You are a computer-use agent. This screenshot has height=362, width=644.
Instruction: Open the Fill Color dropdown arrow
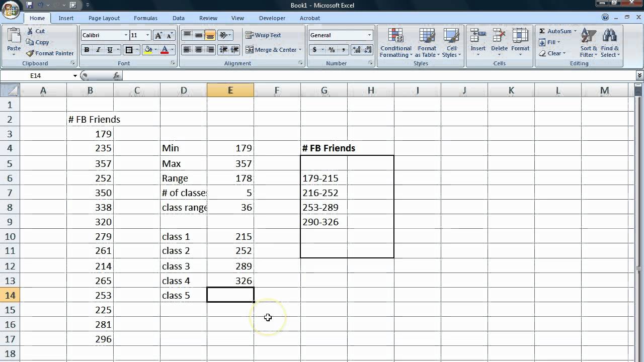(x=156, y=50)
